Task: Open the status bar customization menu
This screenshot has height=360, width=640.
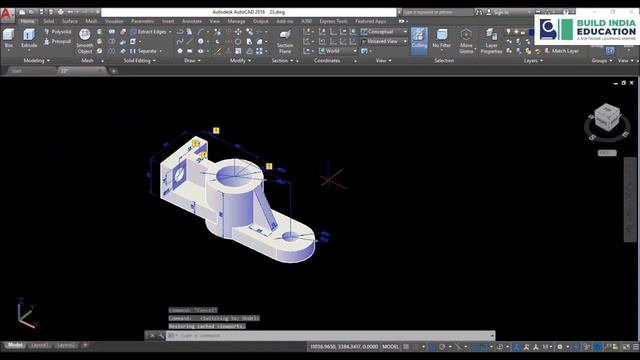Action: pyautogui.click(x=636, y=347)
